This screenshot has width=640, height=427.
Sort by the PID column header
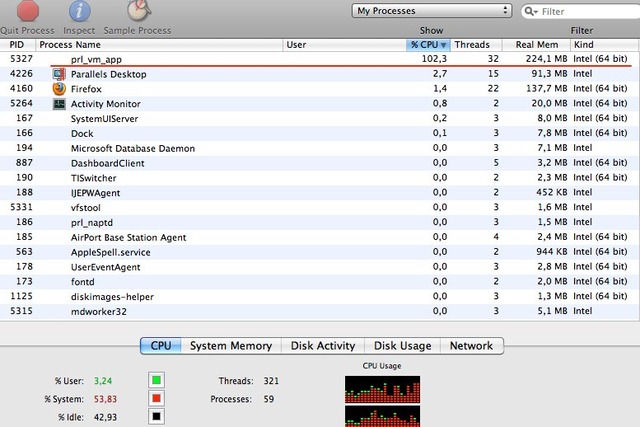coord(18,45)
